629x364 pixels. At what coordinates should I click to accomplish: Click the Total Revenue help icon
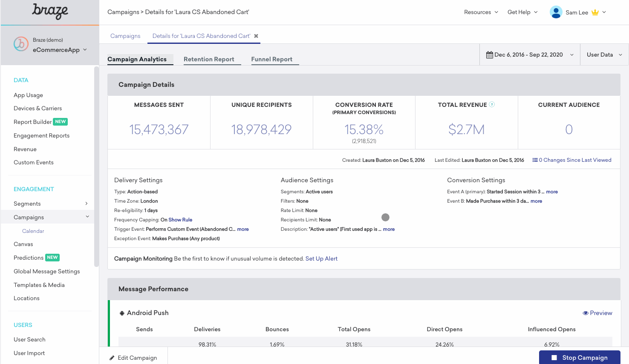tap(492, 104)
